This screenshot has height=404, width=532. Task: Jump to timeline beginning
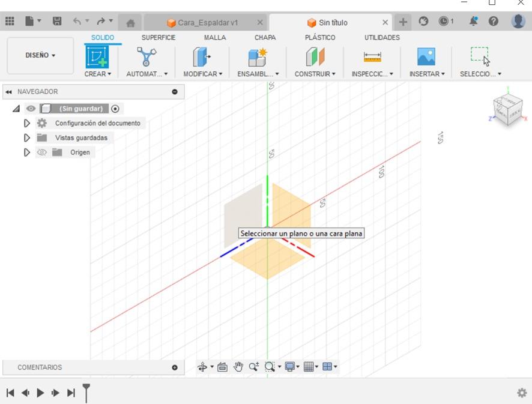pyautogui.click(x=10, y=393)
